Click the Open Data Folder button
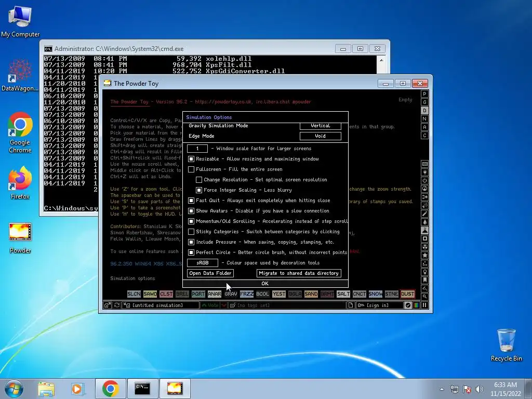532x399 pixels. point(210,273)
